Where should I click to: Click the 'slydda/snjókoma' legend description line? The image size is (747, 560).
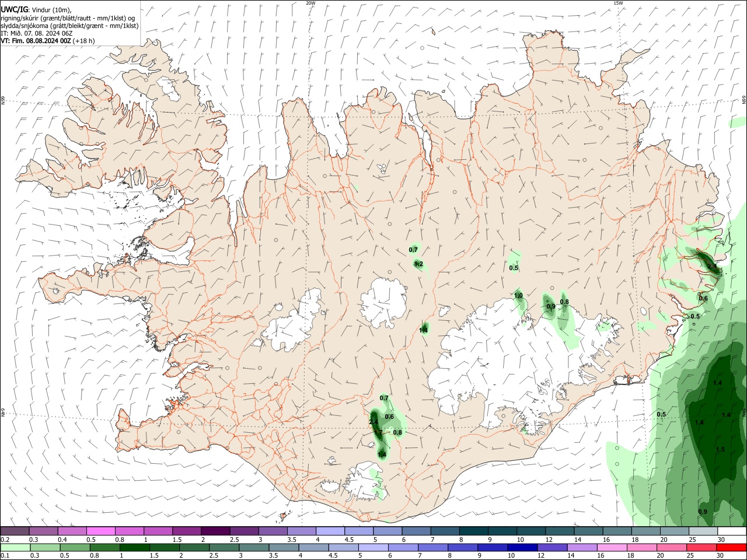coord(70,26)
